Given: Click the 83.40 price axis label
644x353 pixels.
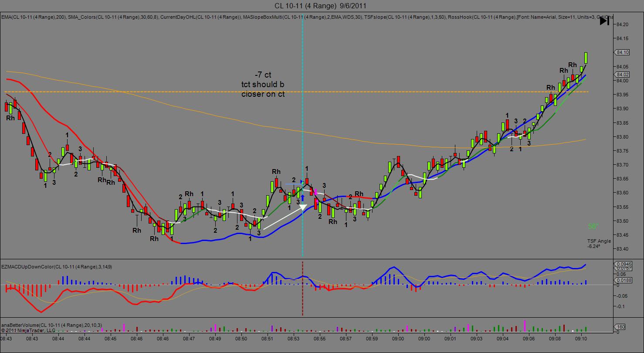Looking at the screenshot, I should (623, 249).
